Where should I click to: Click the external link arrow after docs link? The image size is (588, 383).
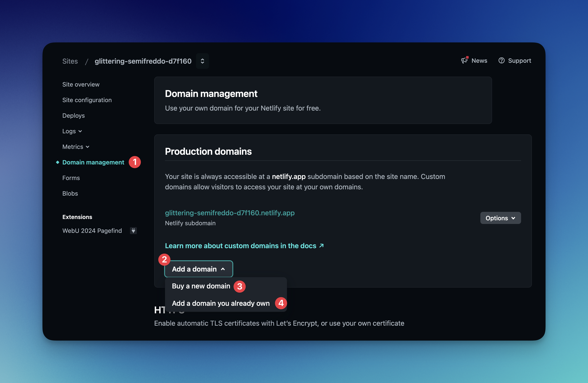tap(321, 246)
